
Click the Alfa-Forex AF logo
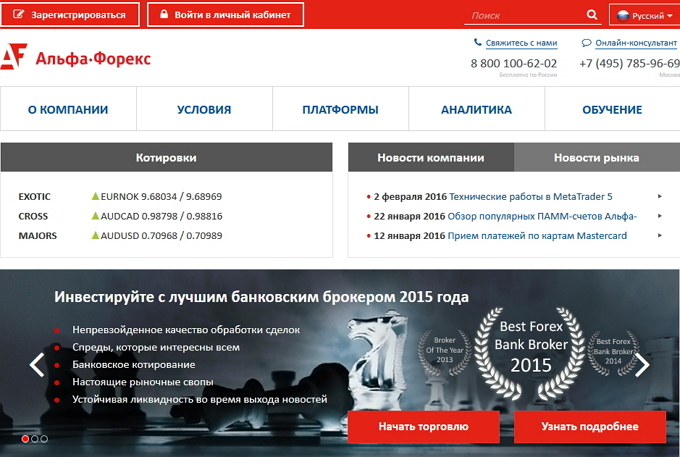[x=13, y=56]
